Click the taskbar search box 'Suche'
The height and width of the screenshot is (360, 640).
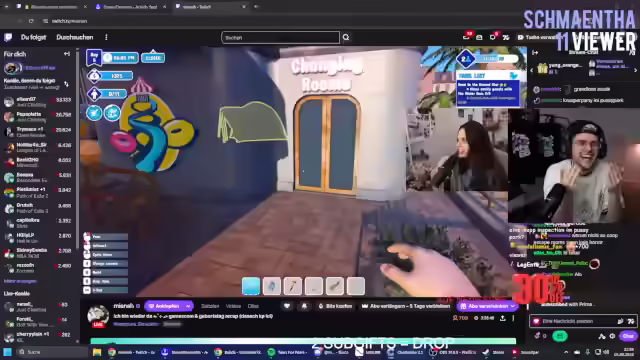point(52,352)
